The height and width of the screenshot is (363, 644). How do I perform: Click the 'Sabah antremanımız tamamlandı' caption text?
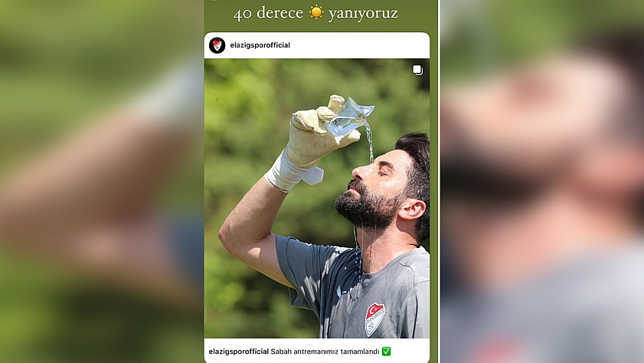325,352
